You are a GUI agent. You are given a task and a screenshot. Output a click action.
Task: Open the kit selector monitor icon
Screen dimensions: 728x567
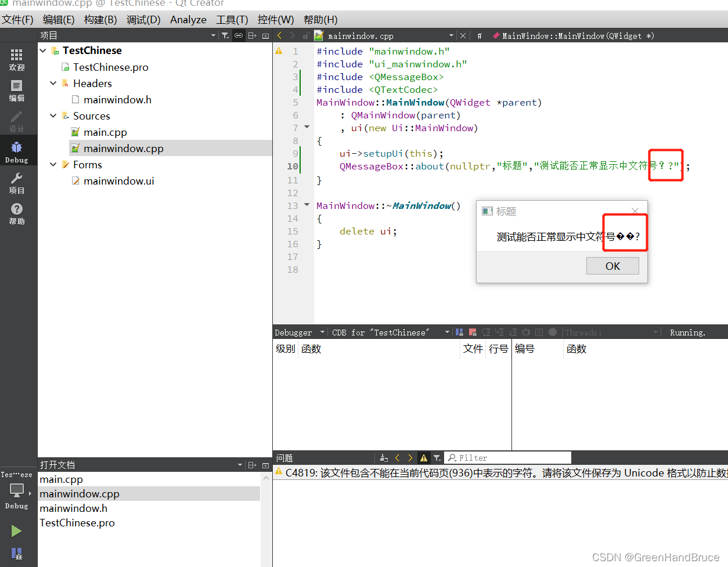pyautogui.click(x=17, y=491)
